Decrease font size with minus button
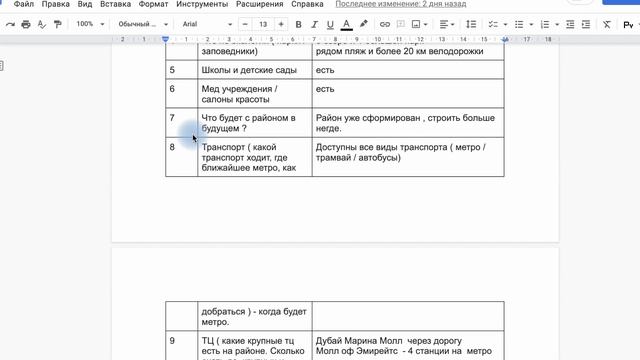Screen dimensions: 640x360 point(245,24)
